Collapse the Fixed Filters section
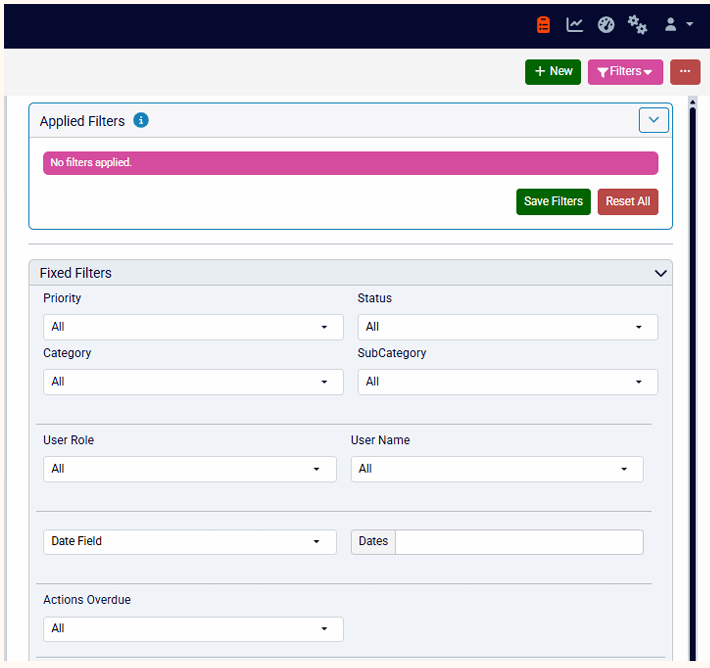 (660, 273)
